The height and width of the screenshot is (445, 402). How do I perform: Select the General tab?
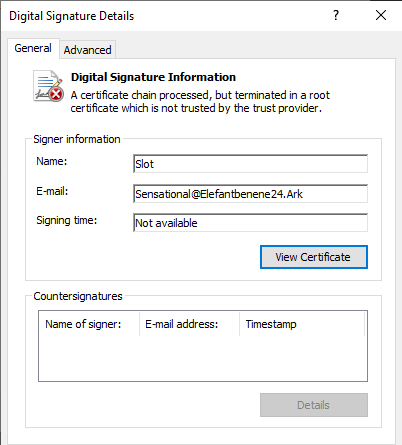pyautogui.click(x=33, y=48)
